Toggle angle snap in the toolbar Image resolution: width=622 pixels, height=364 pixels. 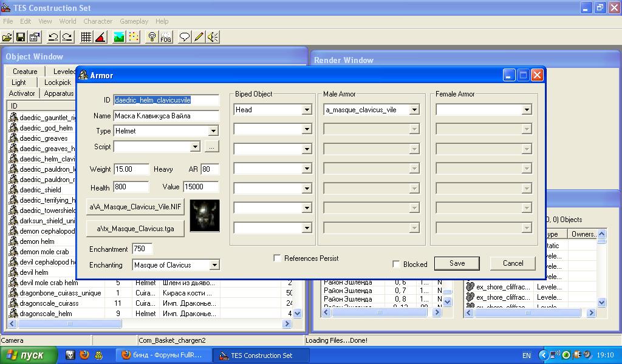coord(100,37)
